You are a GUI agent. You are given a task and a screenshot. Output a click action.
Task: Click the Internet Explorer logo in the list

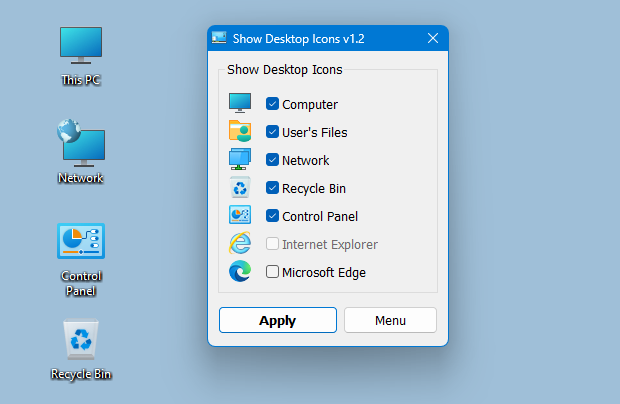pyautogui.click(x=240, y=244)
